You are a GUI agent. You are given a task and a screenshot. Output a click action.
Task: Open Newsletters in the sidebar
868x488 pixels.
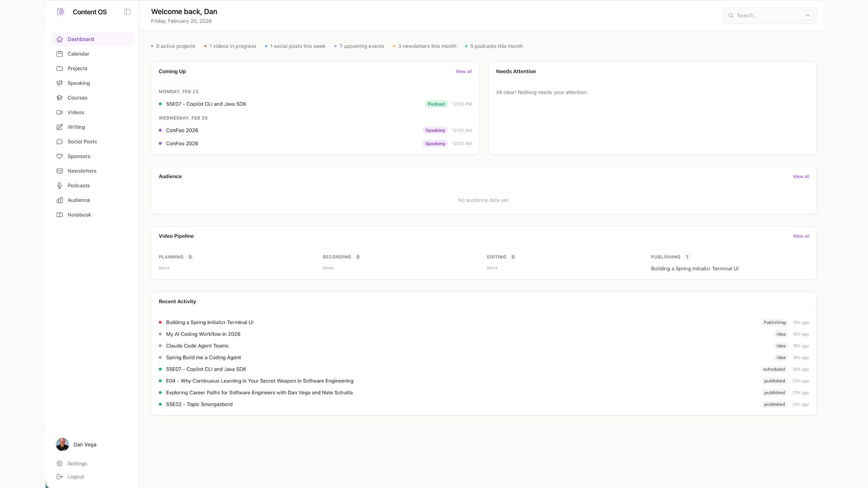tap(82, 171)
